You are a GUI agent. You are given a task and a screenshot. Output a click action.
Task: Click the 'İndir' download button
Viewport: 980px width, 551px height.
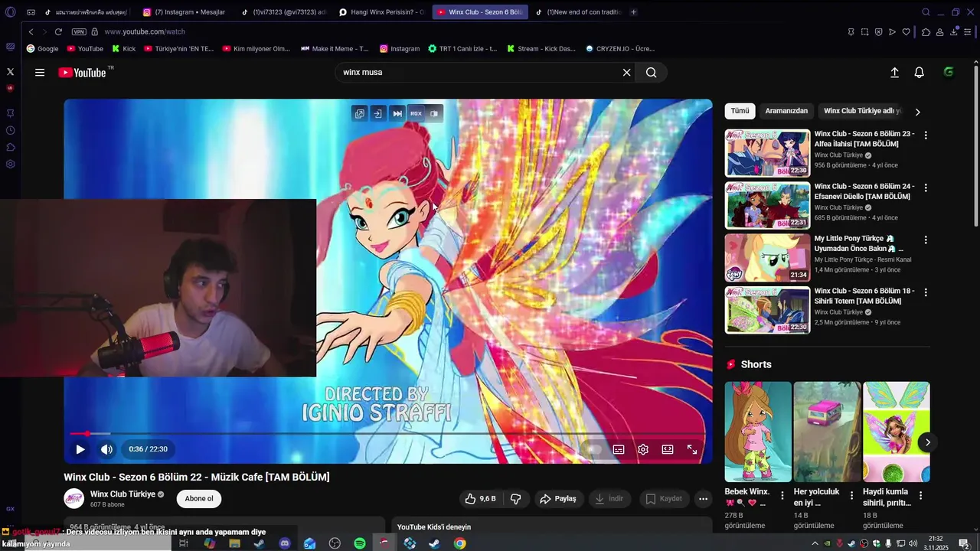click(x=609, y=498)
